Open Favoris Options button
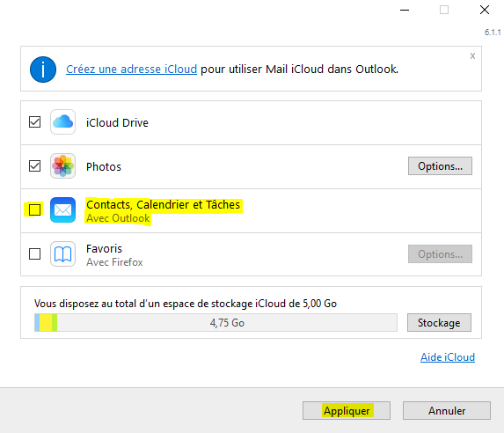The width and height of the screenshot is (504, 433). [440, 254]
